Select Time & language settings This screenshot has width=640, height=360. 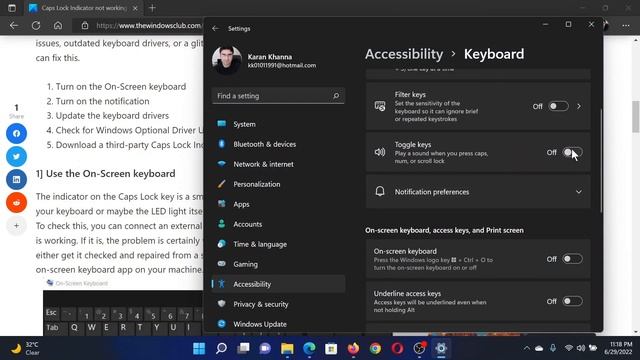point(278,244)
